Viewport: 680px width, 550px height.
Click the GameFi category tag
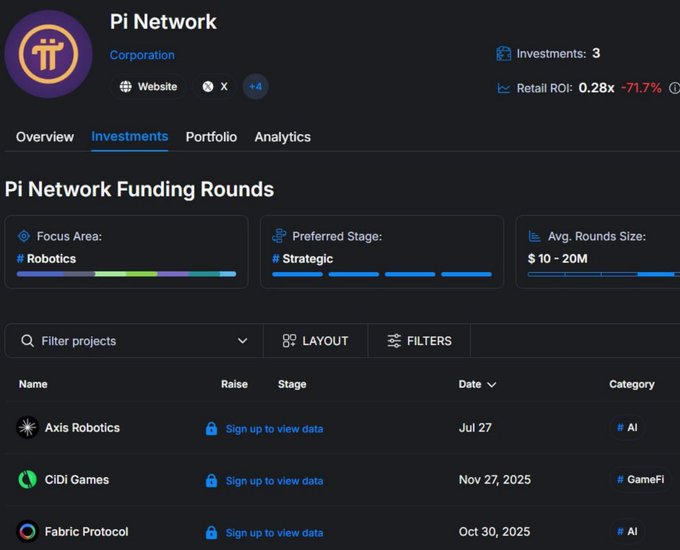[640, 479]
